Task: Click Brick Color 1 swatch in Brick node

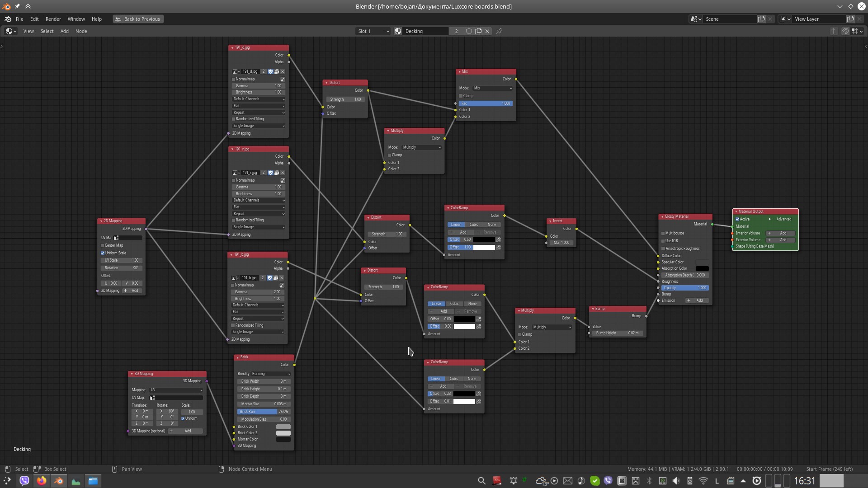Action: click(x=283, y=427)
